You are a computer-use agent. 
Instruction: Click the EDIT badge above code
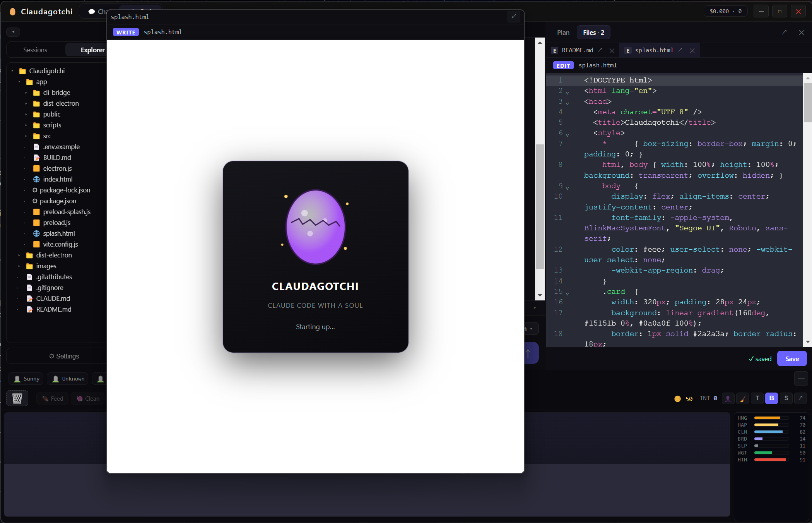tap(563, 65)
